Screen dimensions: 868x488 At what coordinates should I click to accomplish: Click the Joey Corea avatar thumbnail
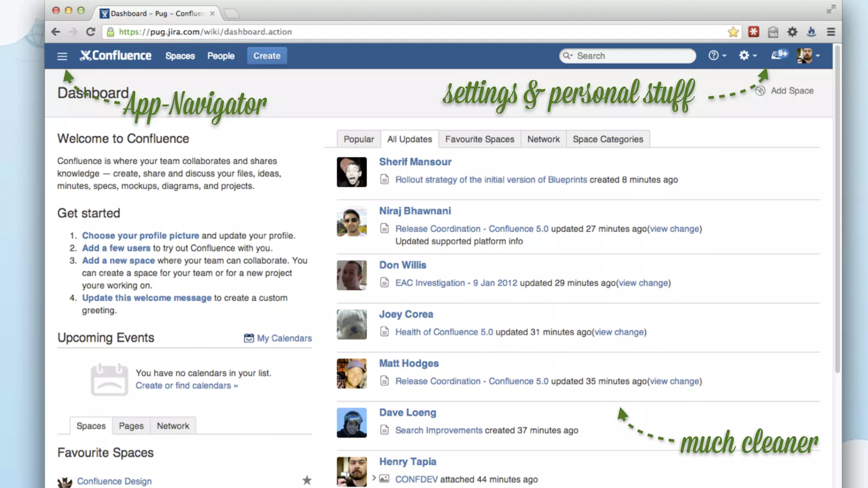point(352,324)
